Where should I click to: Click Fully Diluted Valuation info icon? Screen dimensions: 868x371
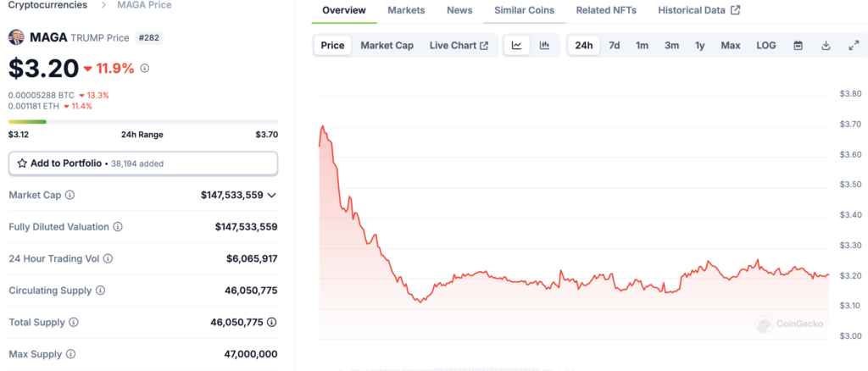(118, 227)
